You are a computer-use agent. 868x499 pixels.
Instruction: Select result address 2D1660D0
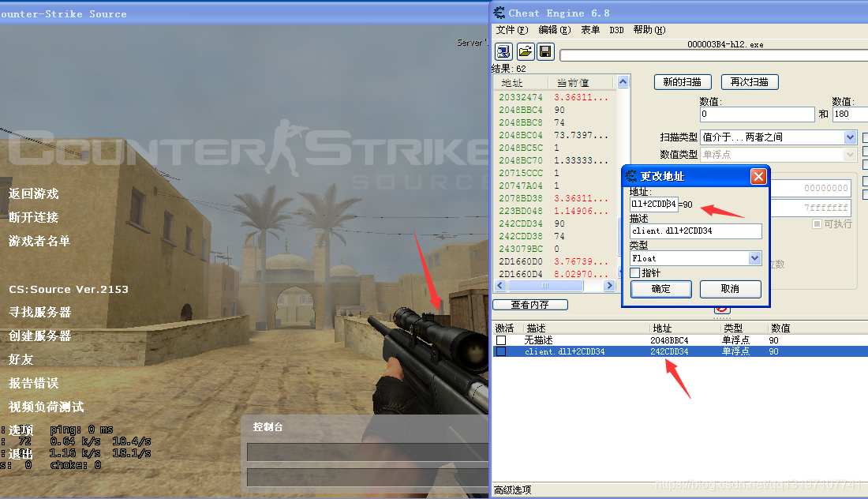521,261
